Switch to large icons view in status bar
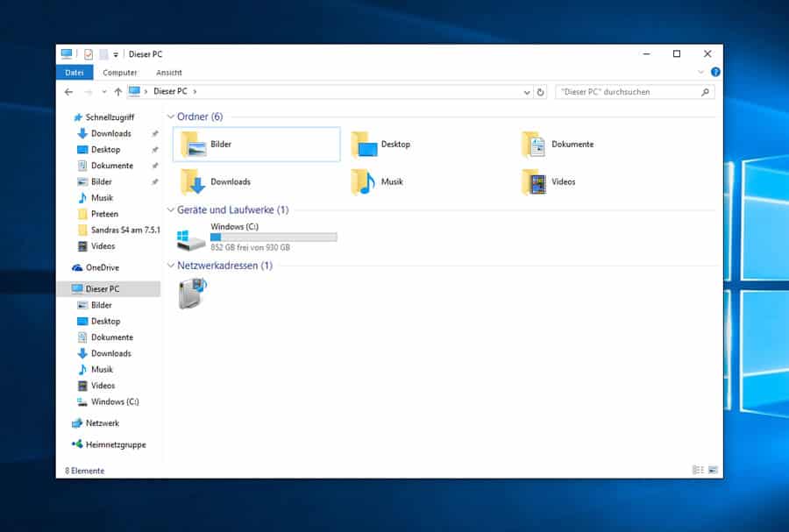This screenshot has height=532, width=789. [x=713, y=471]
